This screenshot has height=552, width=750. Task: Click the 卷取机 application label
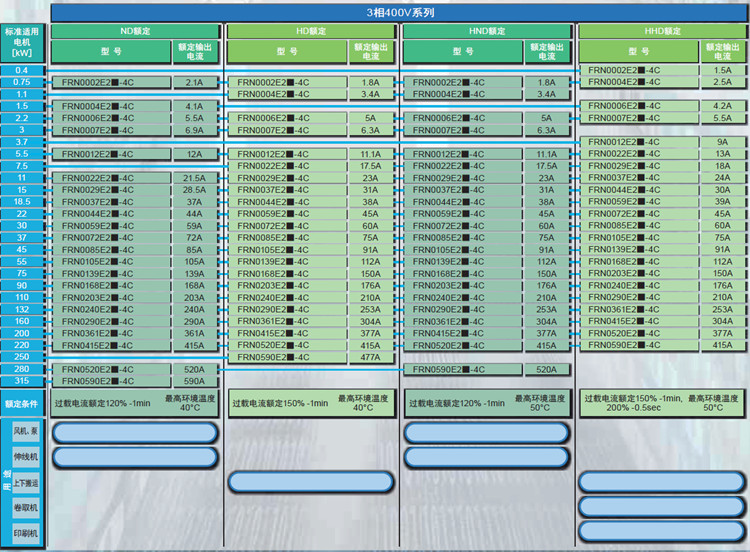point(25,508)
